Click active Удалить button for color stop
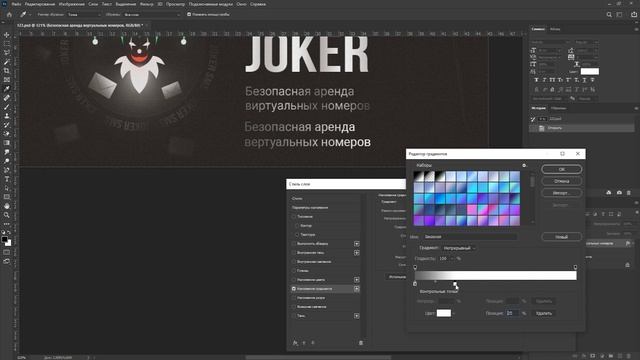 pos(544,313)
